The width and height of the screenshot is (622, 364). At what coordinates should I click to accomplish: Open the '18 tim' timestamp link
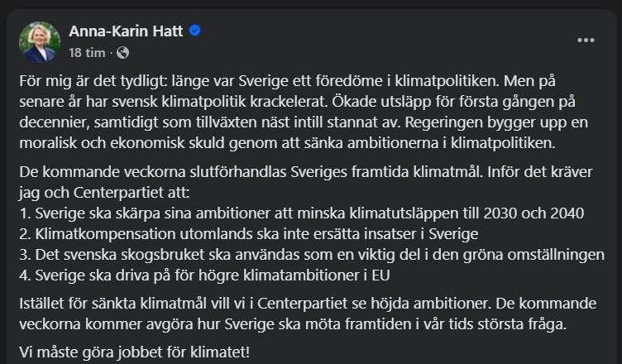click(x=87, y=52)
